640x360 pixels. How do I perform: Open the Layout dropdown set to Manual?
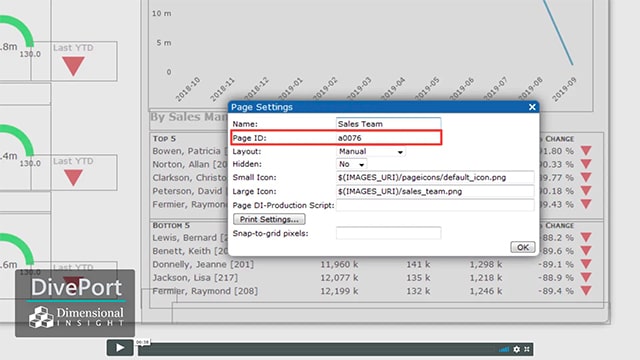[371, 151]
